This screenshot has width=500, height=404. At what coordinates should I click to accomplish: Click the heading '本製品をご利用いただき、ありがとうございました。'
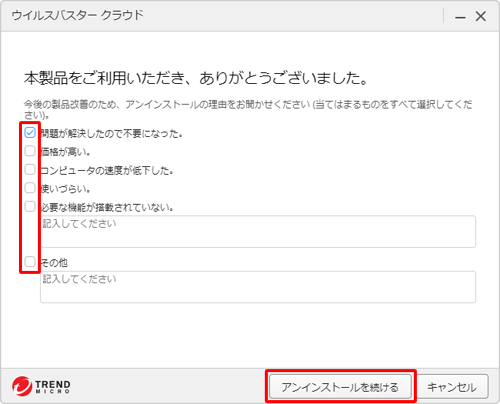click(x=196, y=78)
